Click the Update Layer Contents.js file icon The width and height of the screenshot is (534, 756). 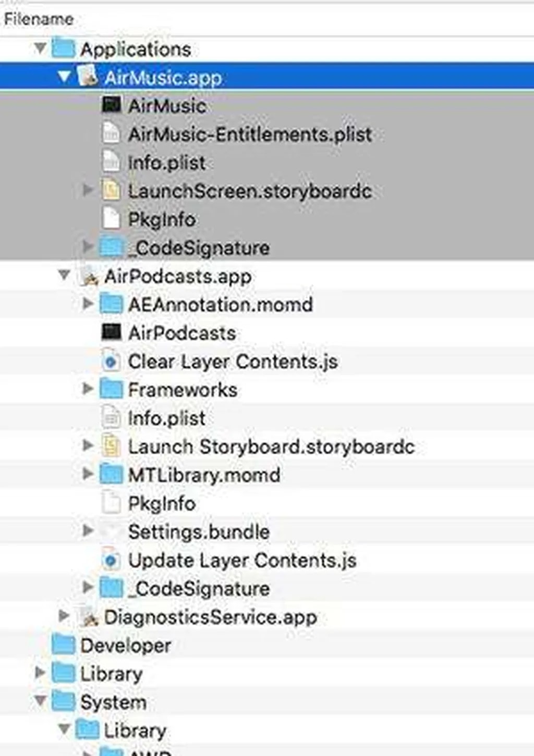coord(111,560)
